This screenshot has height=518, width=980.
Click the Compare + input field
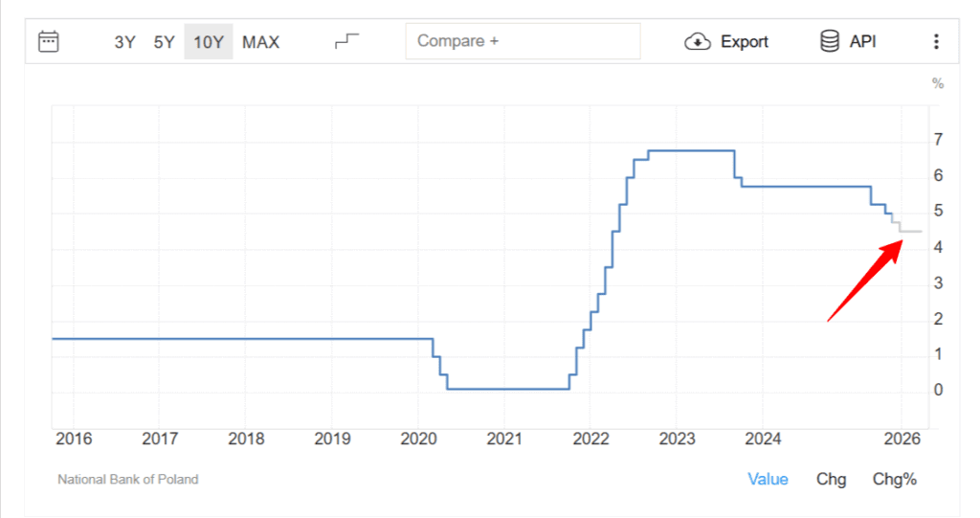pos(523,41)
